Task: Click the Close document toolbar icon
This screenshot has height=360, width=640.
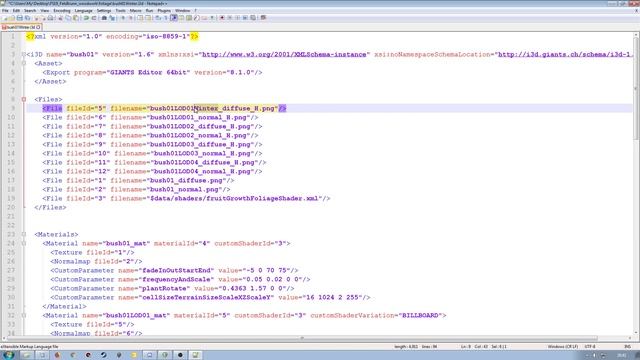Action: click(36, 18)
